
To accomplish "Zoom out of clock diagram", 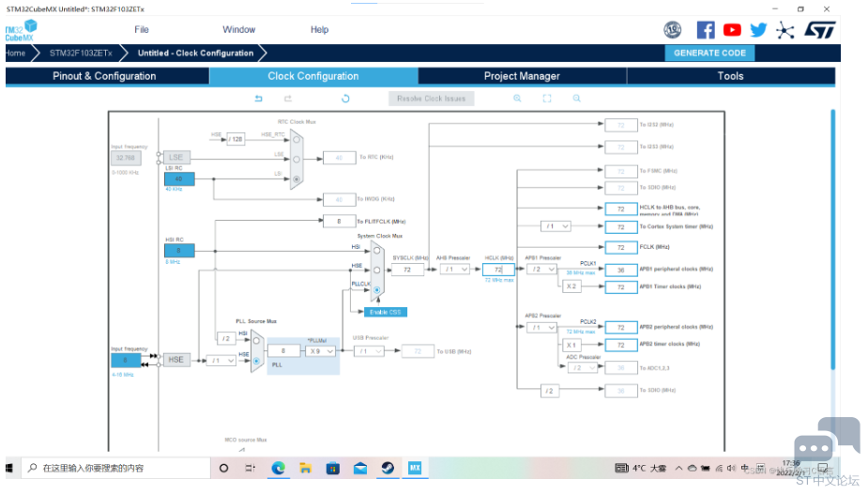I will (x=577, y=98).
